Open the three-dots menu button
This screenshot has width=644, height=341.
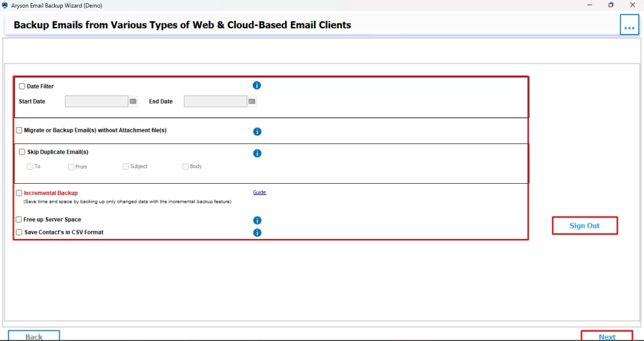(629, 25)
